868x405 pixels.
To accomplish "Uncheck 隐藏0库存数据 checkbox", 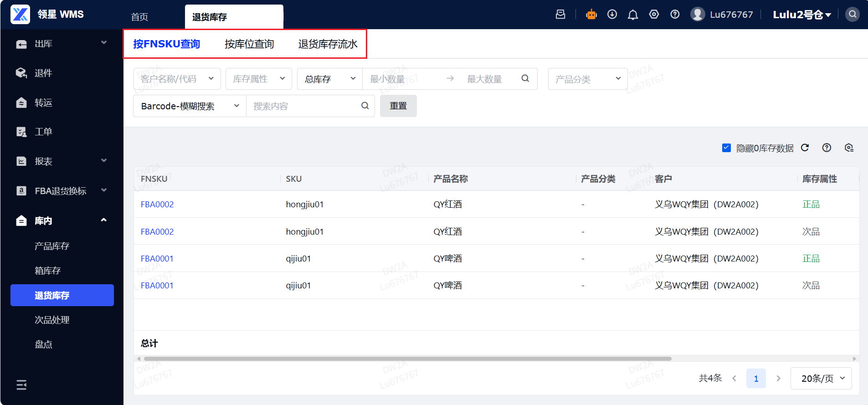I will [x=727, y=148].
